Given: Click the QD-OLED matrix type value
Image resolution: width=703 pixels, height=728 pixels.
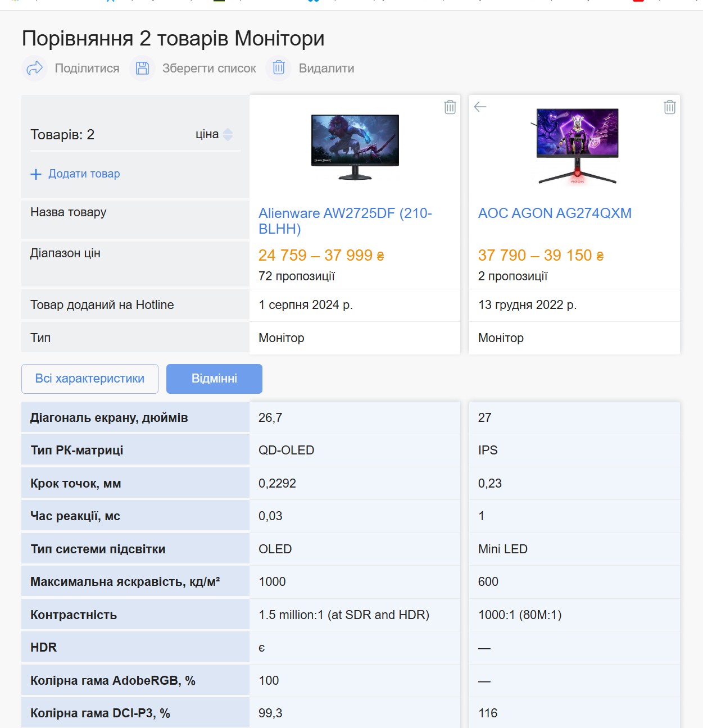Looking at the screenshot, I should point(287,451).
